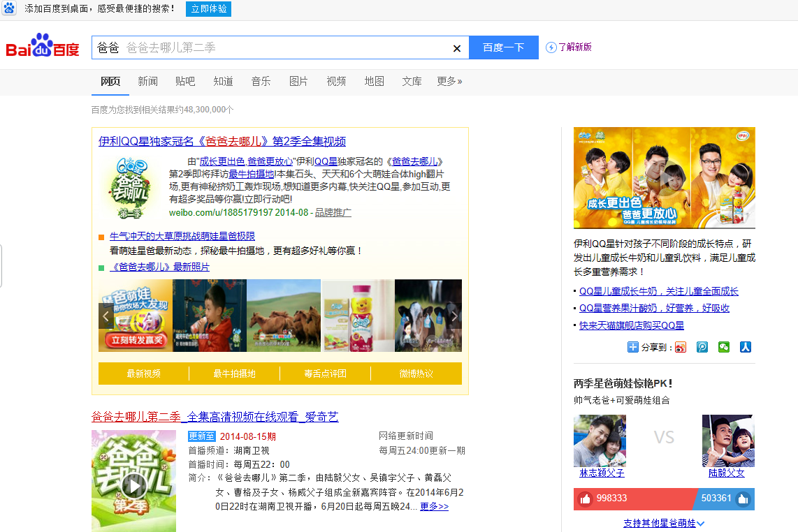798x532 pixels.
Task: Open QQ星营养果汁酸奶 好营养 link
Action: [654, 308]
